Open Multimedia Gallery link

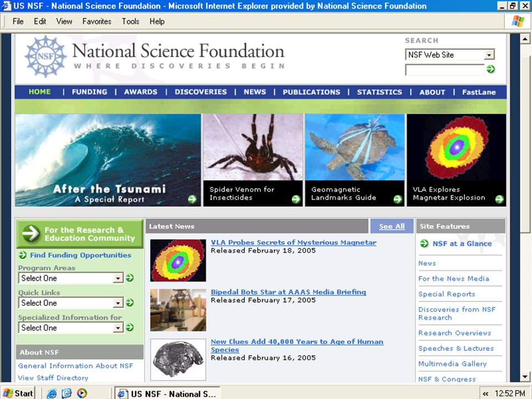[452, 364]
